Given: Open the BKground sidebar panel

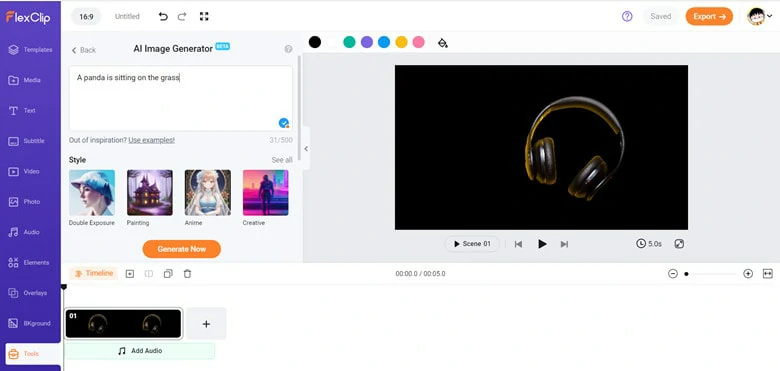Looking at the screenshot, I should click(x=30, y=323).
